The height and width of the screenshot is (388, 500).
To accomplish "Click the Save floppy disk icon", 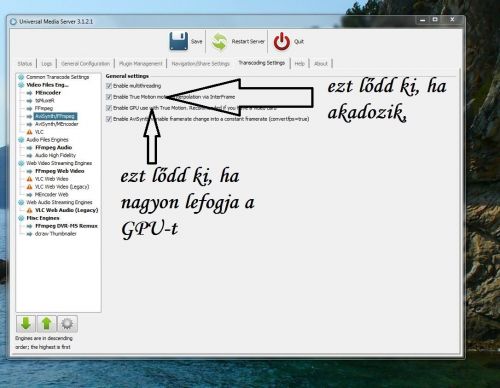I will (x=178, y=41).
